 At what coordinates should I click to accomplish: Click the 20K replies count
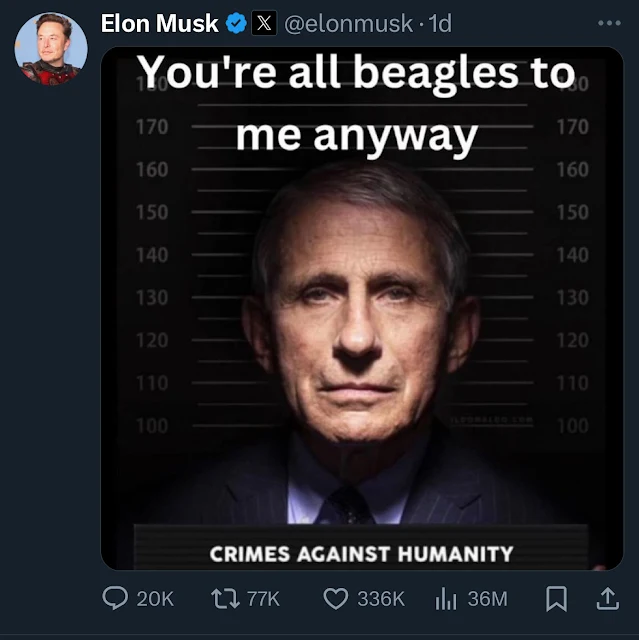(155, 599)
